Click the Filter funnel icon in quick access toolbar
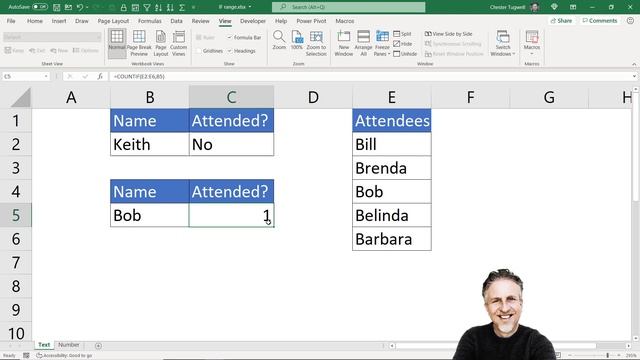 [x=147, y=7]
